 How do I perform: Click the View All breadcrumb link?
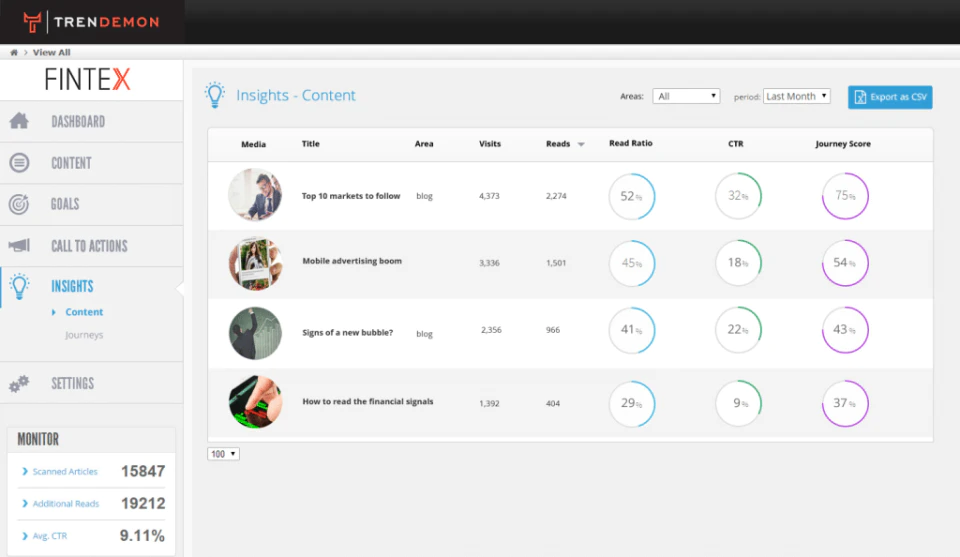[x=51, y=53]
